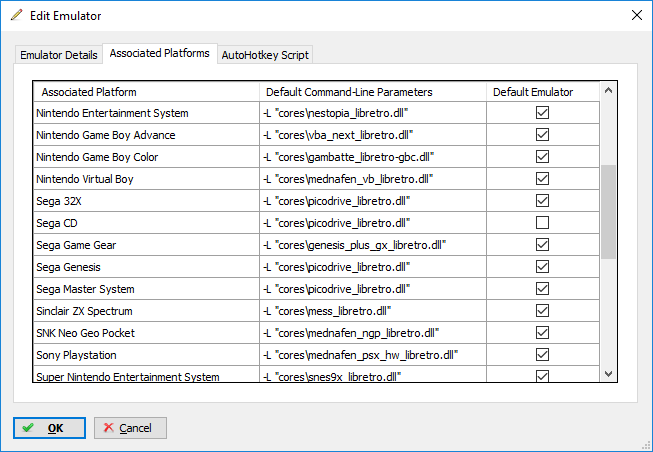Image resolution: width=653 pixels, height=452 pixels.
Task: Click the Default Command-Line Parameters header
Action: (x=373, y=92)
